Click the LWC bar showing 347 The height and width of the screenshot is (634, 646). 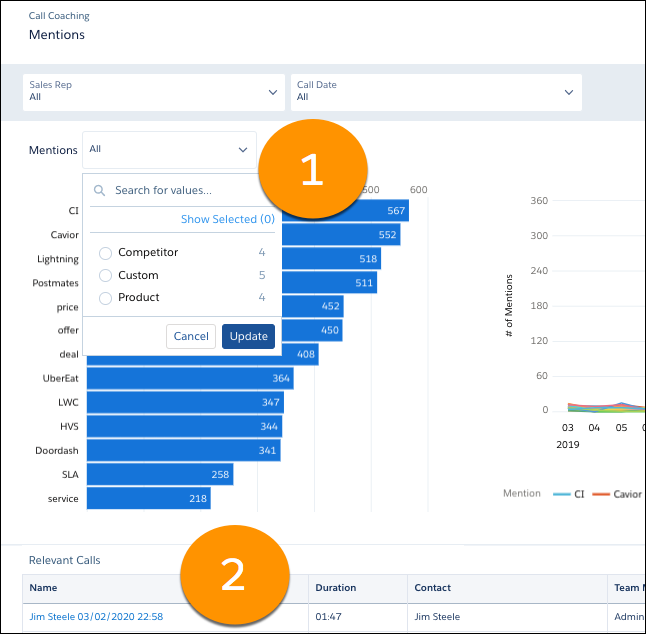[x=185, y=402]
